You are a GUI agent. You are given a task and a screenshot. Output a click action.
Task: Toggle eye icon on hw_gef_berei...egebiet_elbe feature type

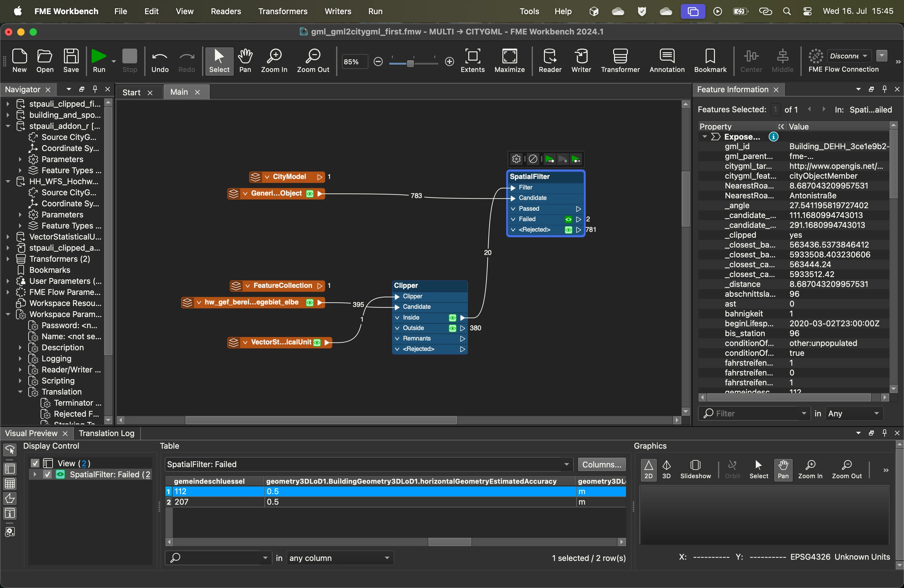tap(310, 302)
